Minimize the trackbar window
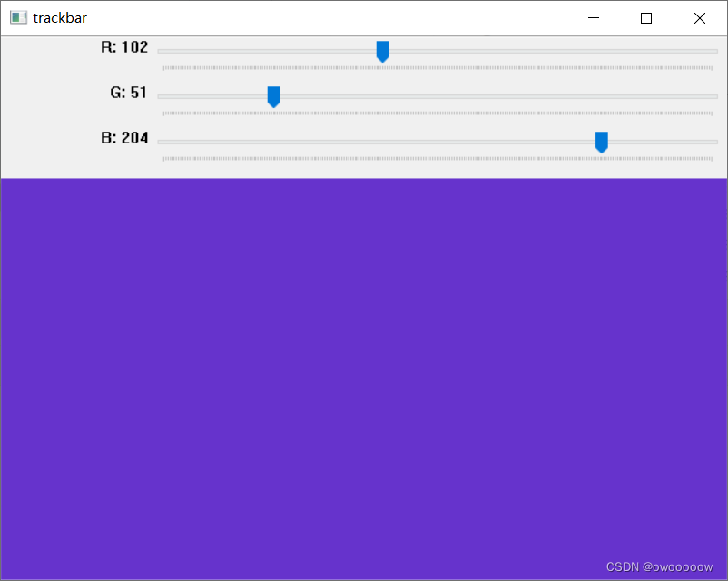The width and height of the screenshot is (728, 581). [593, 17]
